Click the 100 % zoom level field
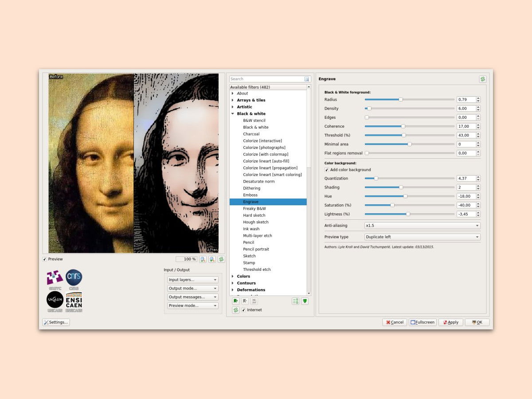The height and width of the screenshot is (399, 532). 186,259
